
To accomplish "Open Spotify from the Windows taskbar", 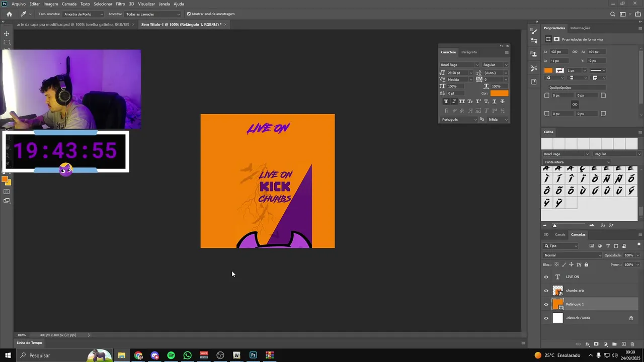I will [x=171, y=355].
